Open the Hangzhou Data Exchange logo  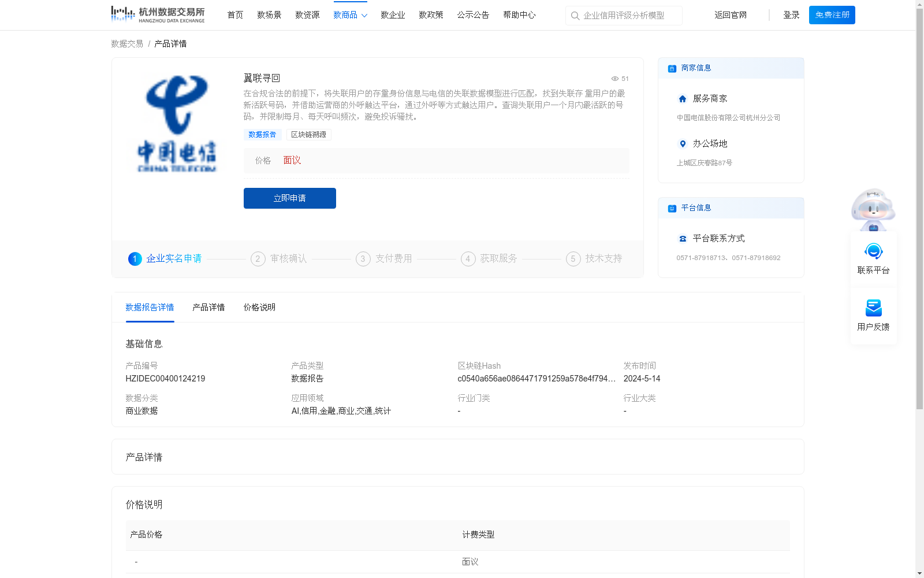[x=158, y=14]
